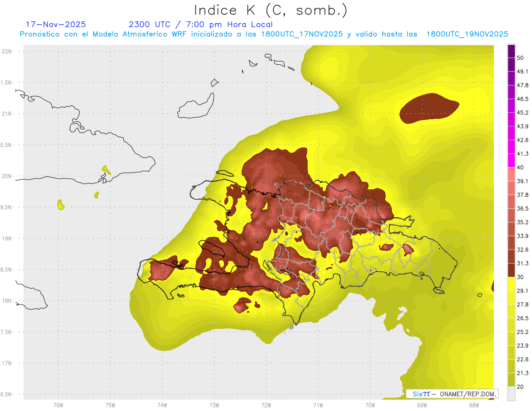Click the "72W" longitude label
Screen dimensions: 532x411
tap(266, 405)
